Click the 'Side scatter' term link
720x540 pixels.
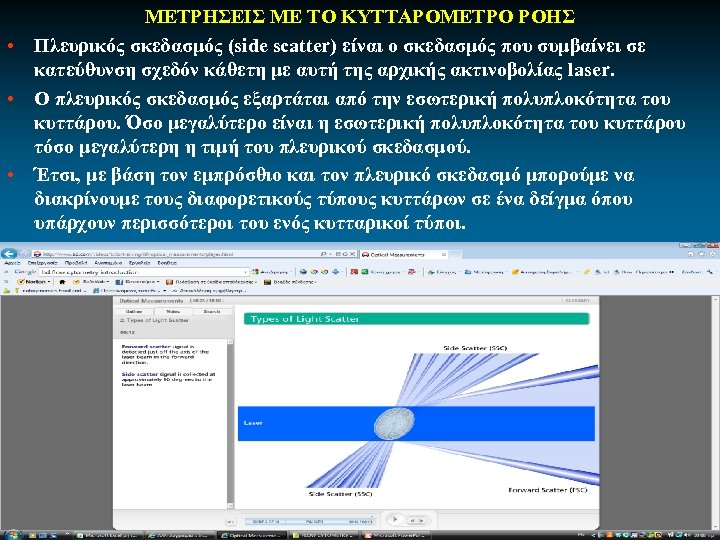[140, 374]
